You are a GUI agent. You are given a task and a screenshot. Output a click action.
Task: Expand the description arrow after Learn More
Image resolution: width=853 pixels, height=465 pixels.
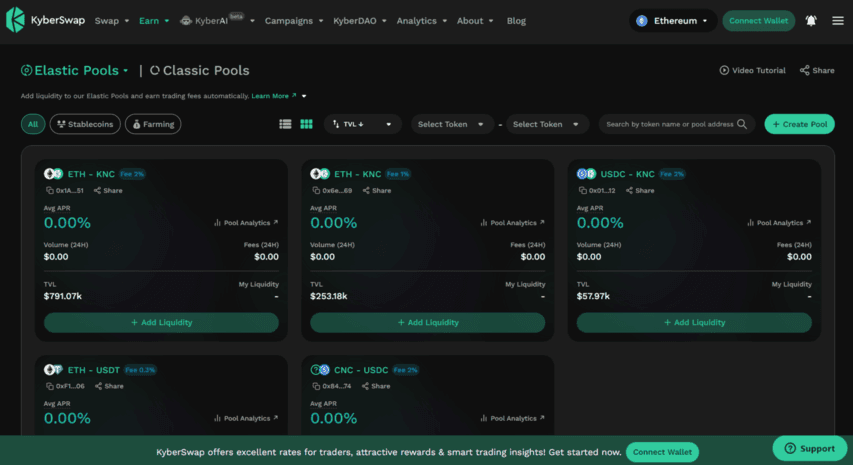304,96
